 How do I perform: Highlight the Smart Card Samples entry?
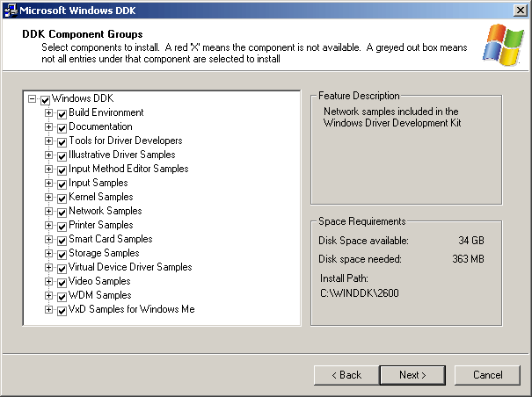pyautogui.click(x=110, y=239)
